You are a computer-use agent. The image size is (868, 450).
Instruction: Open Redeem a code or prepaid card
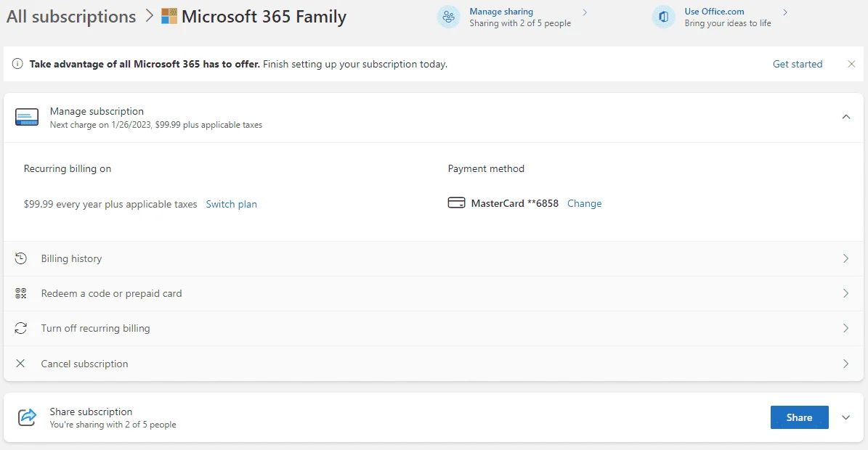click(434, 293)
